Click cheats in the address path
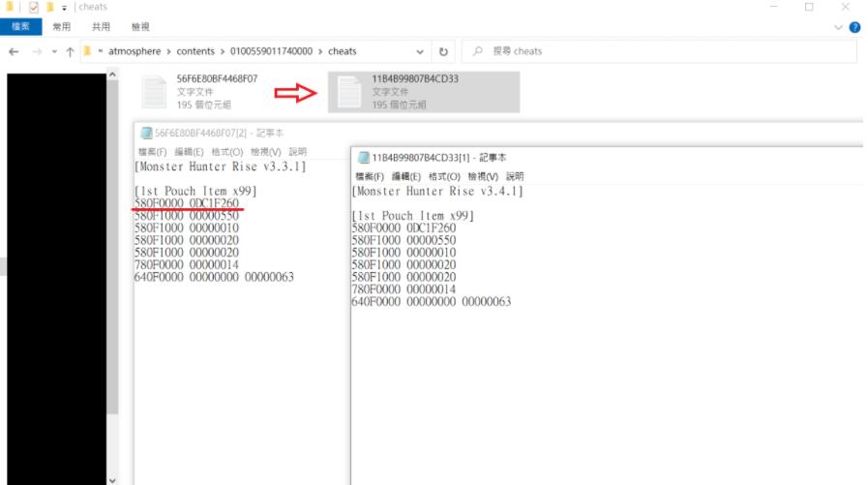The width and height of the screenshot is (868, 485). (x=343, y=51)
